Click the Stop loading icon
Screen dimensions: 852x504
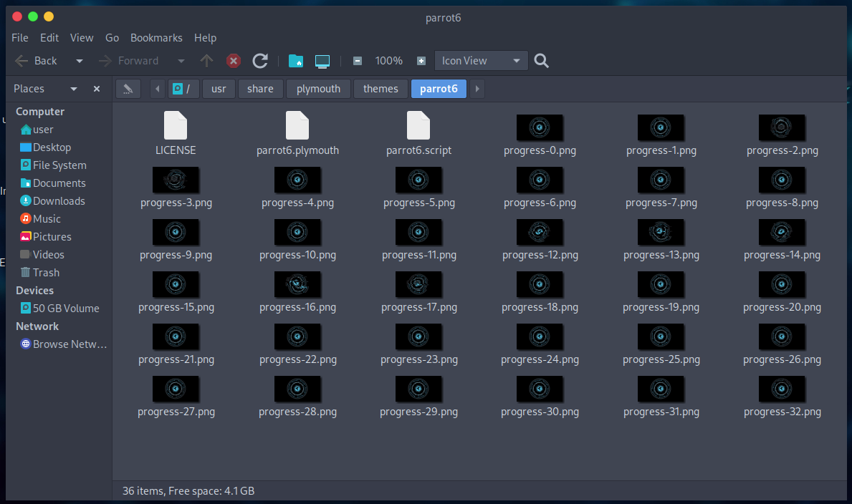coord(234,61)
